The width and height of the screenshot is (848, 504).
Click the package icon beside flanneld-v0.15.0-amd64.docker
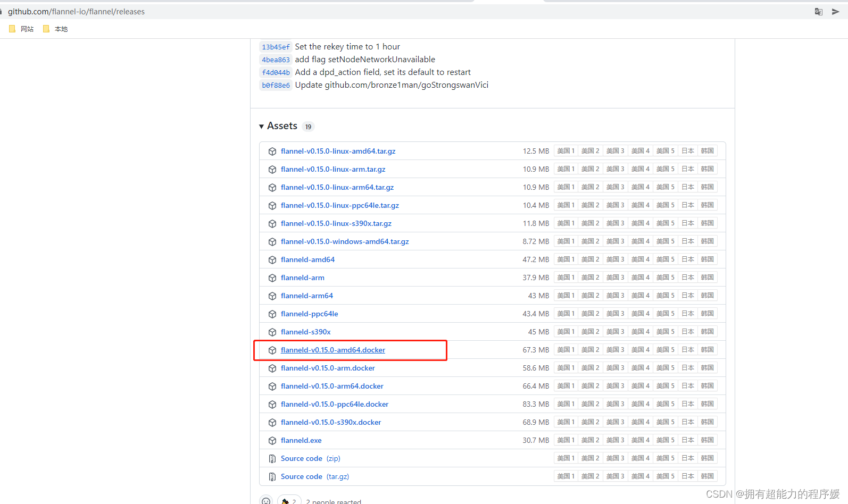[x=272, y=350]
